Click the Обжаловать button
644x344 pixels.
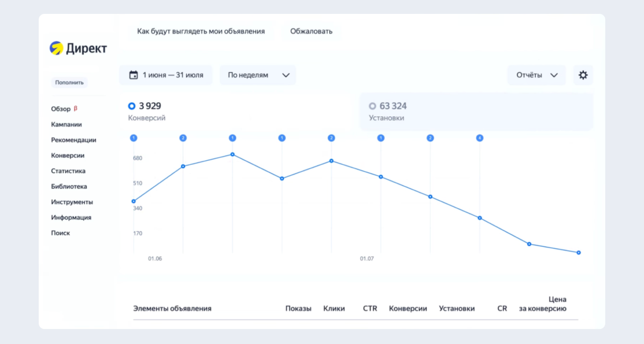click(312, 31)
